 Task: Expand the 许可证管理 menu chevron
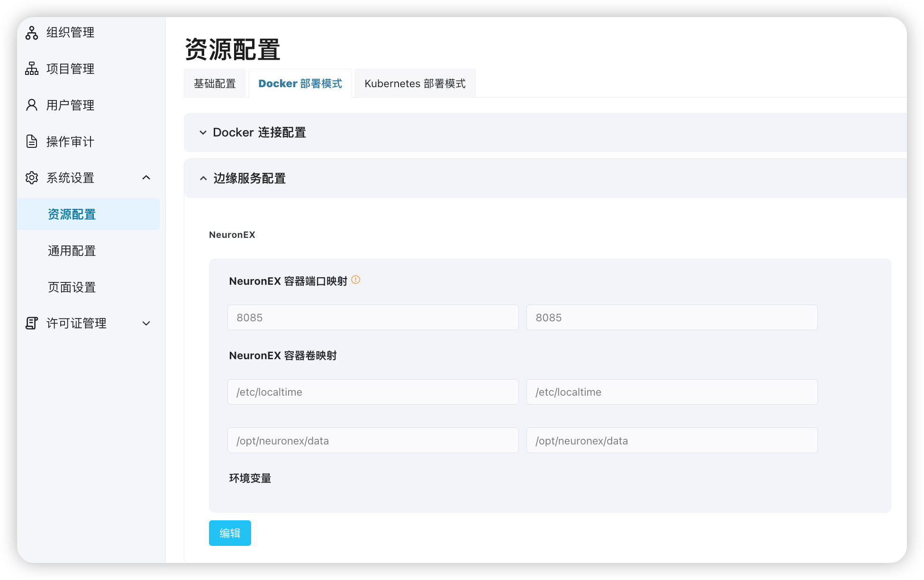tap(146, 323)
